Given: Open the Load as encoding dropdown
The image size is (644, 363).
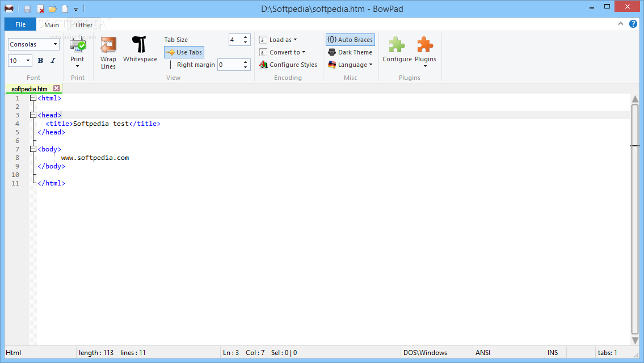Looking at the screenshot, I should [279, 40].
